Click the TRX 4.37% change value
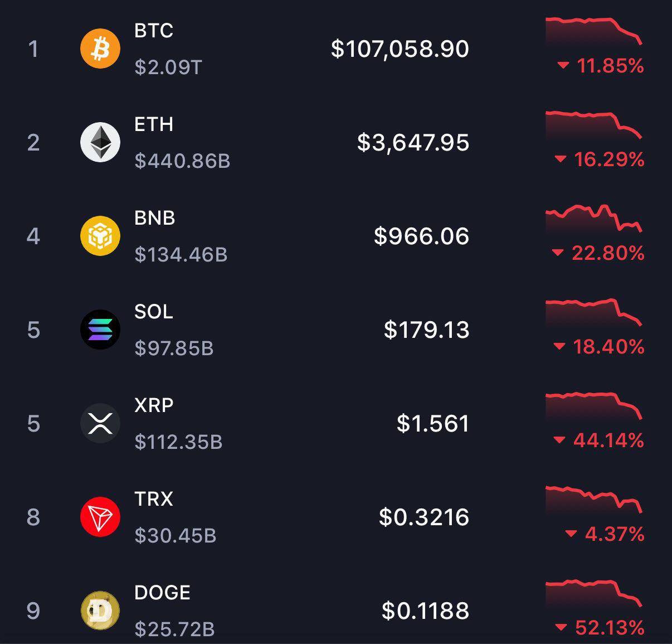Viewport: 672px width, 644px height. point(605,535)
